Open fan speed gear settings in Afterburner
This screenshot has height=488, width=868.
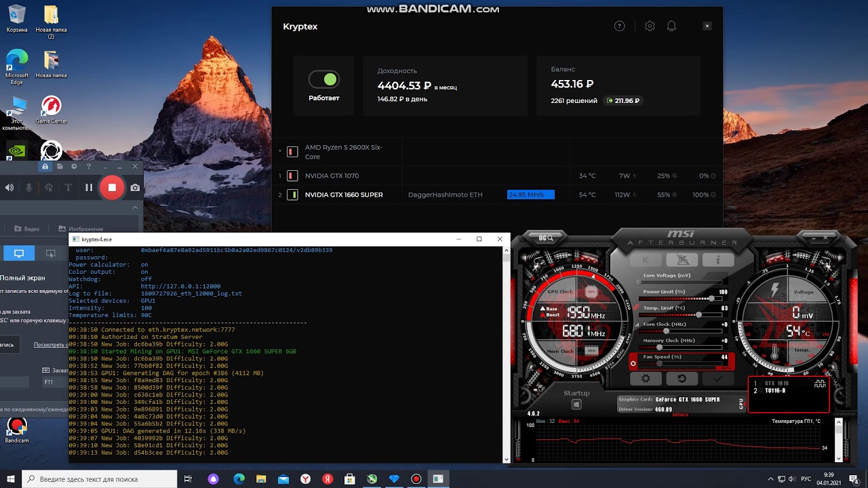coord(633,363)
